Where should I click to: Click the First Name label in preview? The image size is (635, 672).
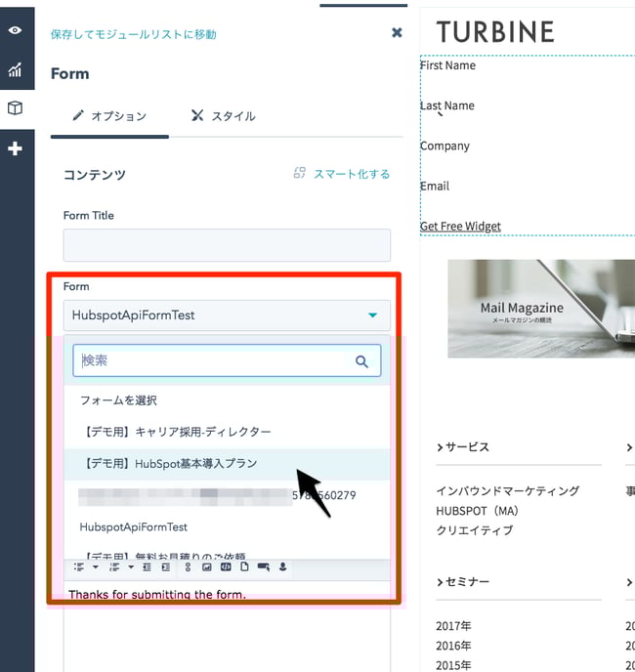click(x=448, y=65)
